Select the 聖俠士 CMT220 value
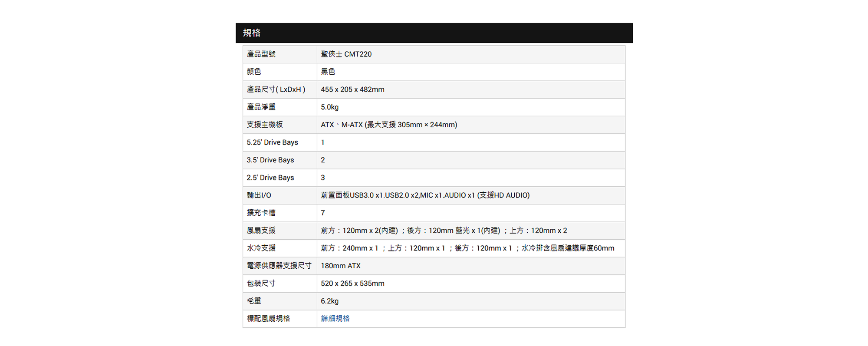 346,54
